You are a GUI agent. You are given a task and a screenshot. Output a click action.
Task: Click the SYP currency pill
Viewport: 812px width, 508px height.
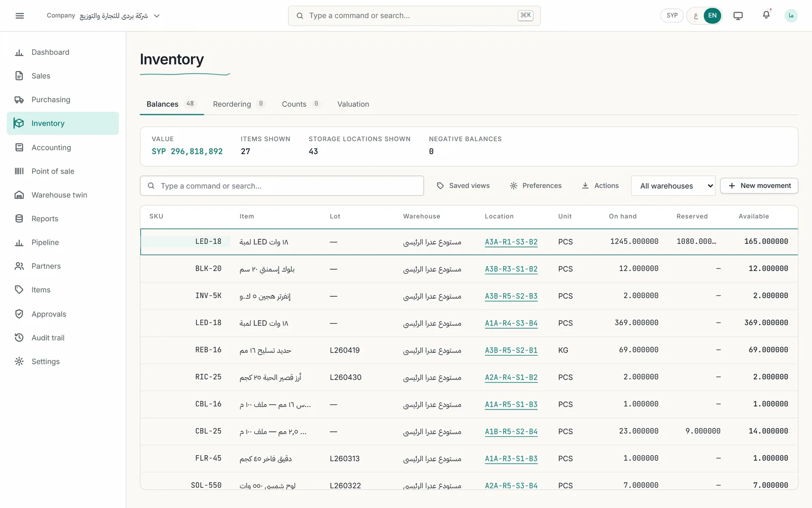click(x=672, y=16)
